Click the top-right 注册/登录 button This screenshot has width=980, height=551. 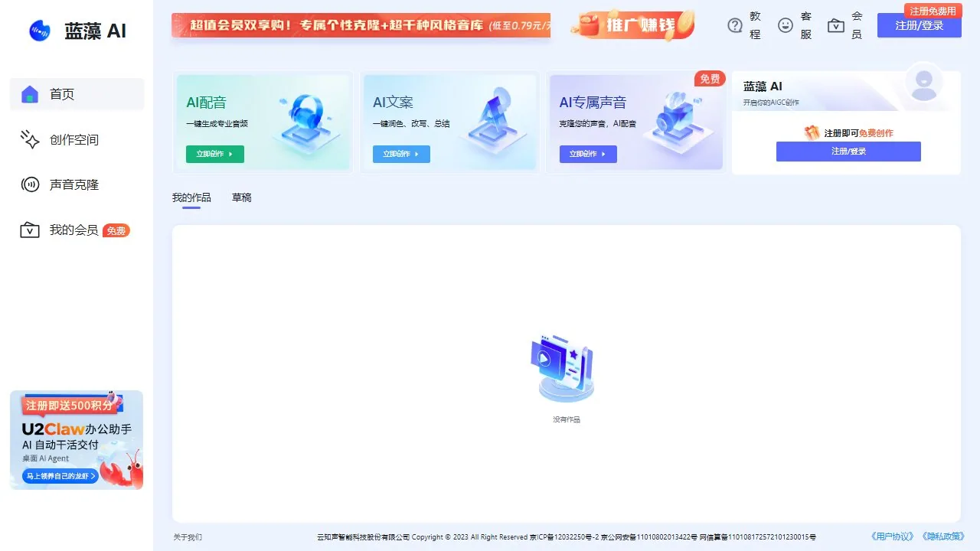point(920,25)
